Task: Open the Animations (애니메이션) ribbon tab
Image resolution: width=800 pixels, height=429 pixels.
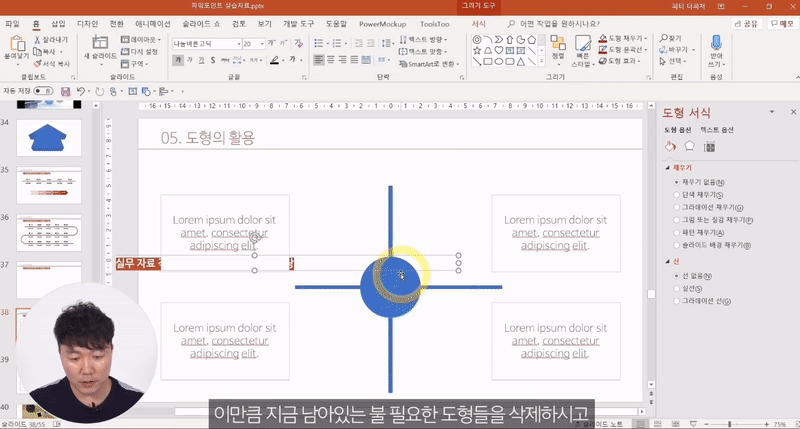Action: point(153,24)
